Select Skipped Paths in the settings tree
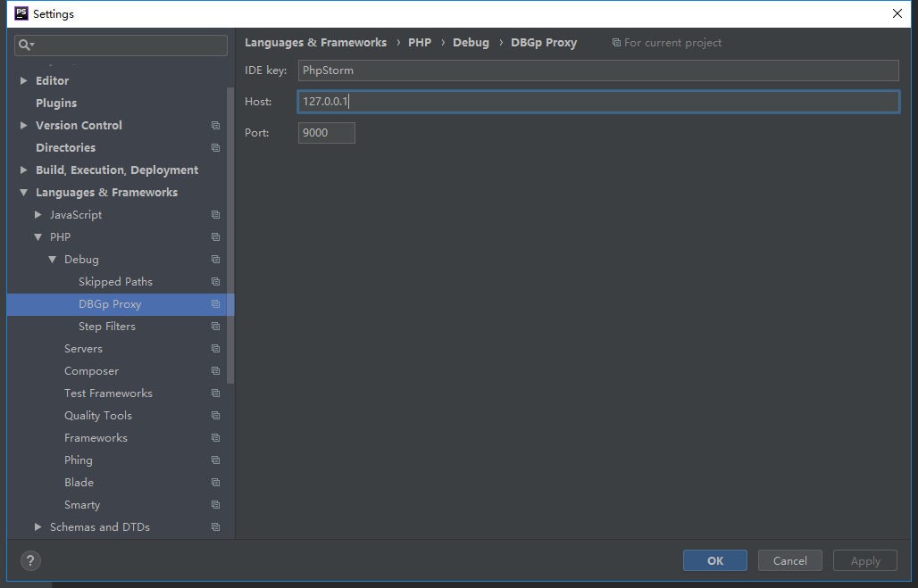Screen dimensions: 918x588 (x=115, y=282)
